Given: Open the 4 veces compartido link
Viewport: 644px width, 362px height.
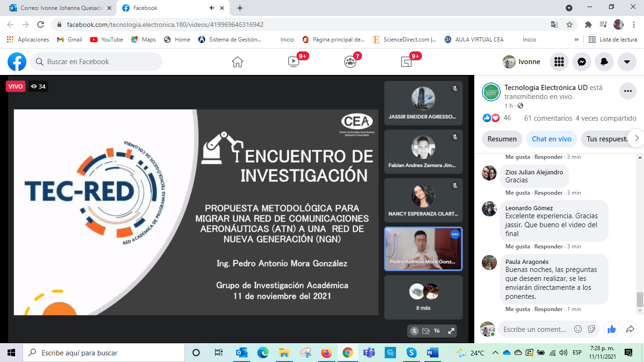Looking at the screenshot, I should [606, 118].
